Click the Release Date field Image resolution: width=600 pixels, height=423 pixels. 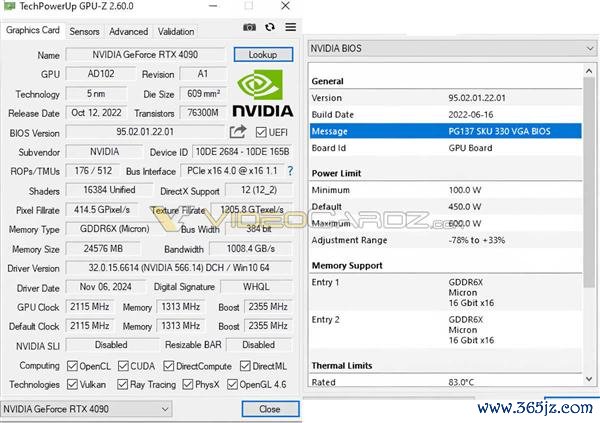(96, 113)
